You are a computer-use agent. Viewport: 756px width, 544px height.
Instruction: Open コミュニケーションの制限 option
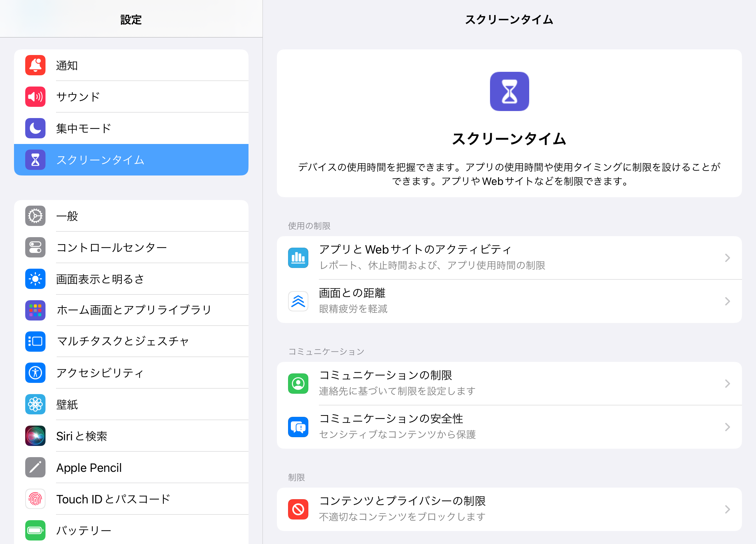(x=509, y=384)
